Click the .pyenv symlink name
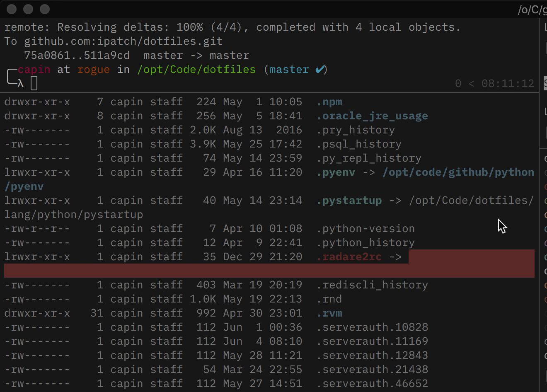Image resolution: width=547 pixels, height=392 pixels. (x=336, y=172)
